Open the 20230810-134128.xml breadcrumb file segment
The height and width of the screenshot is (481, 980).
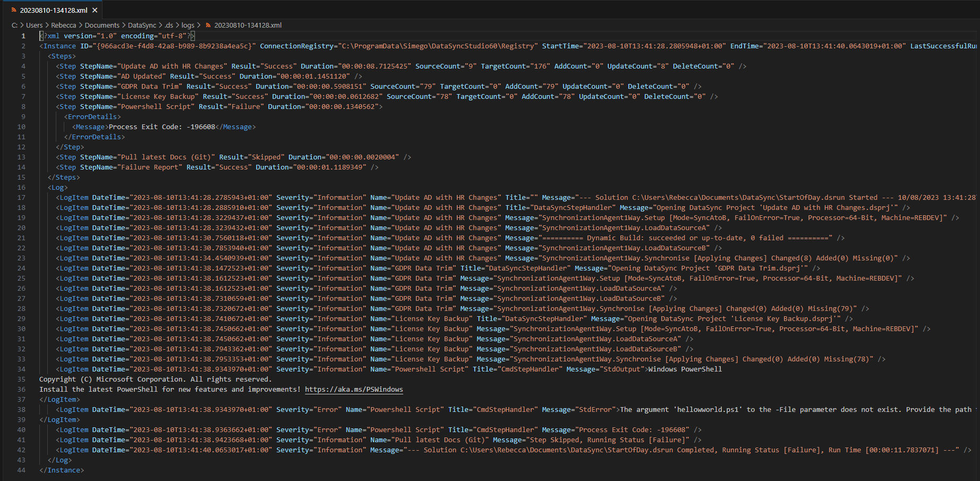(248, 25)
